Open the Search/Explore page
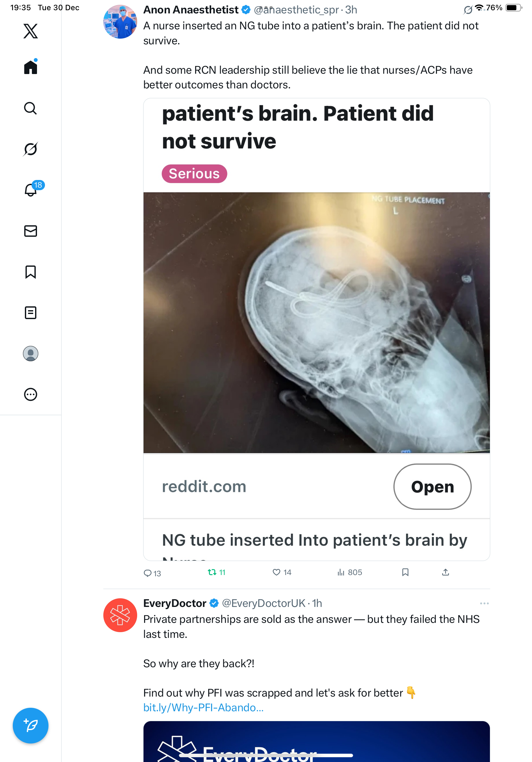Screen dimensions: 532x762 click(x=31, y=108)
